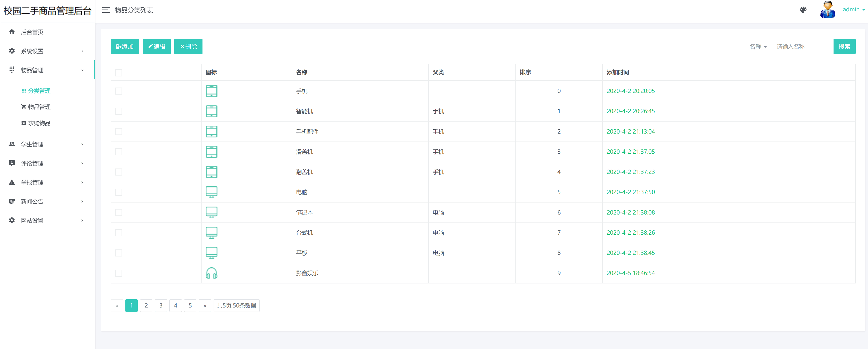Expand the 评论管理 menu chevron
This screenshot has height=349, width=868.
[82, 163]
